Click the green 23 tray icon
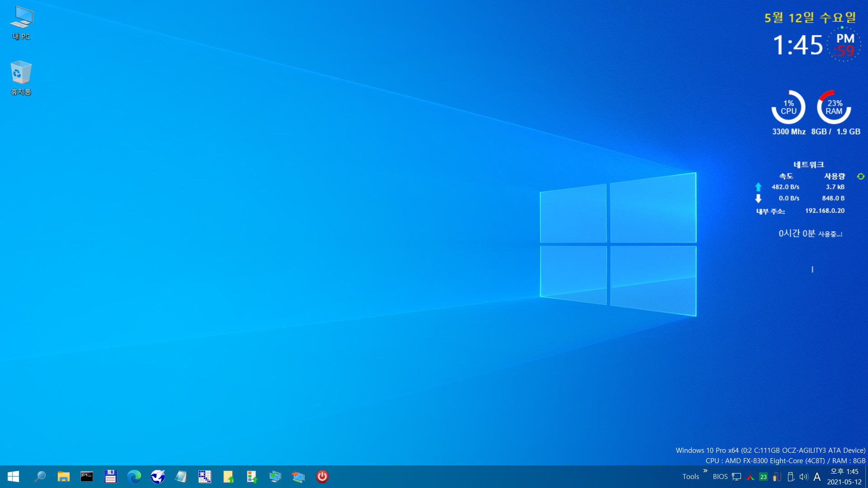868x488 pixels. tap(764, 477)
